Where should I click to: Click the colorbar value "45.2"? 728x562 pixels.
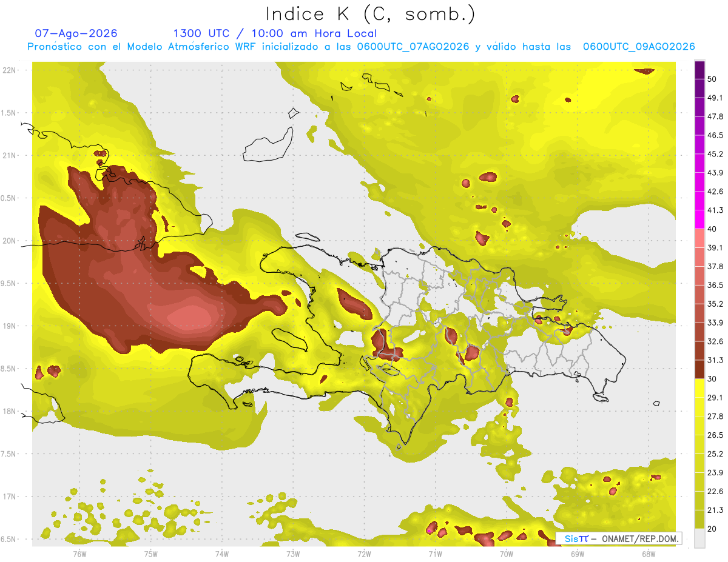(715, 154)
